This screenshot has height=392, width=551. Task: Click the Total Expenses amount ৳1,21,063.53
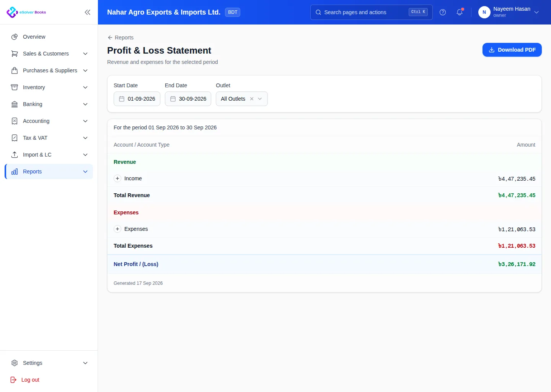(517, 246)
